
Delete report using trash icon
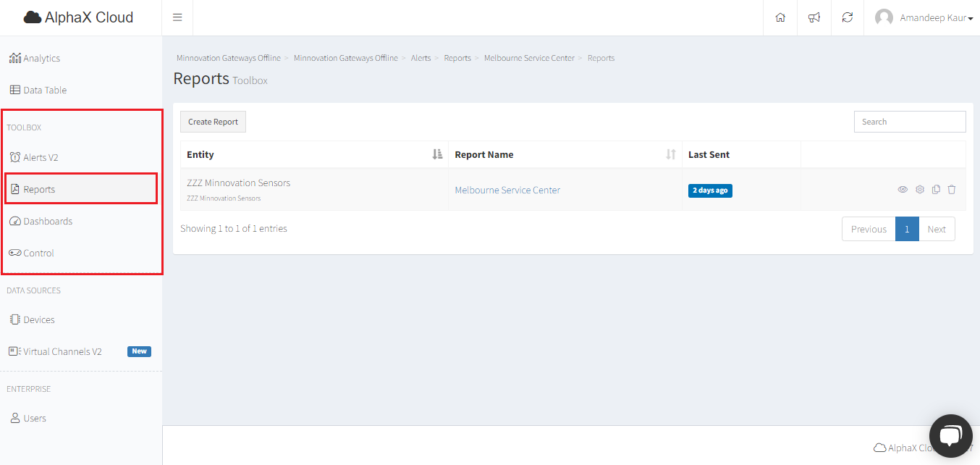pyautogui.click(x=952, y=190)
